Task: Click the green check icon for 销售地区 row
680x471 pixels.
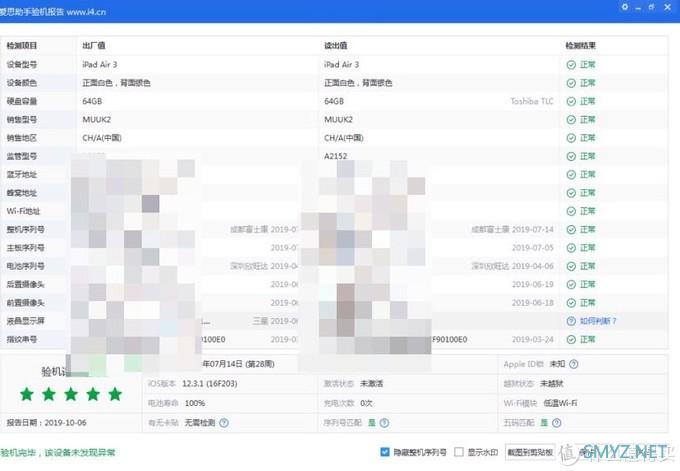Action: coord(571,138)
